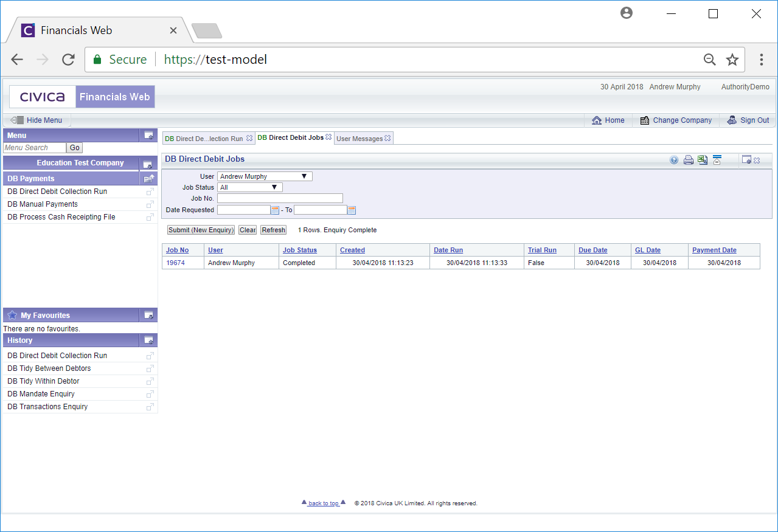The image size is (778, 532).
Task: Click the My Favourites panel header icon
Action: tap(148, 315)
